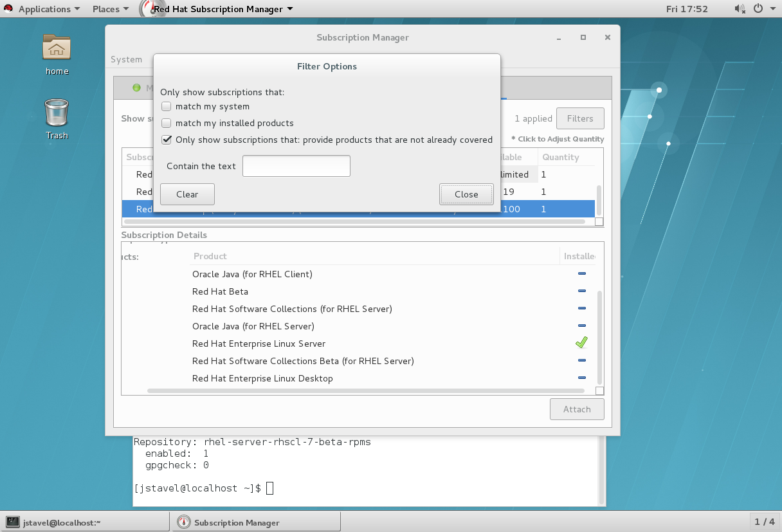The height and width of the screenshot is (532, 782).
Task: Close the Subscription Manager window
Action: [608, 38]
